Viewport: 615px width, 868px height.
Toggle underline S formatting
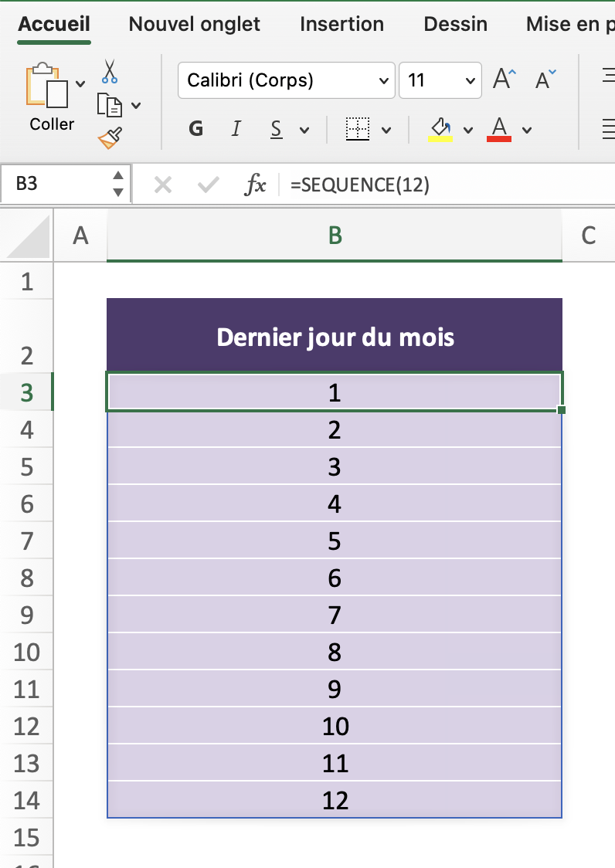click(x=277, y=130)
